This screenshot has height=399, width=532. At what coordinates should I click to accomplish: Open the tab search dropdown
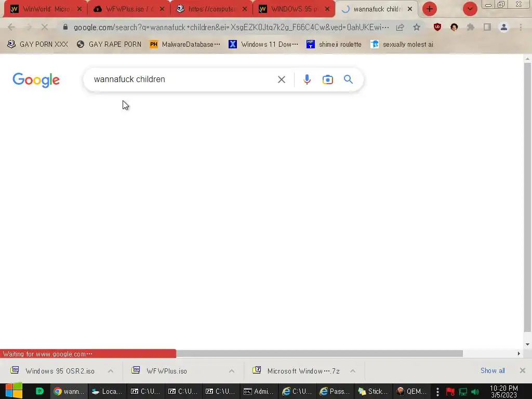click(x=470, y=9)
